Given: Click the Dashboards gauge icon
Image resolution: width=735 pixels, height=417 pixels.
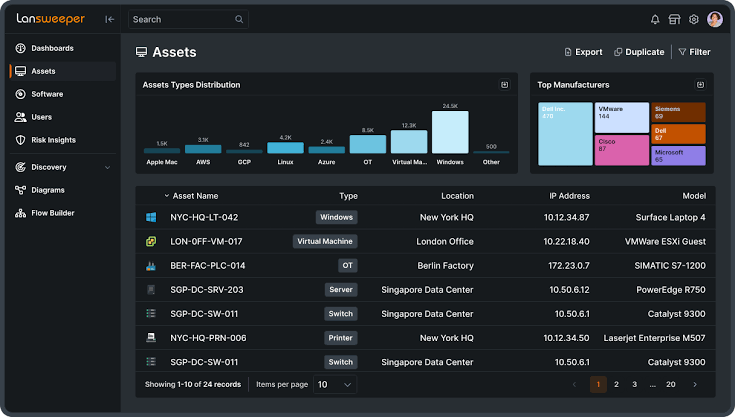Looking at the screenshot, I should click(x=20, y=48).
